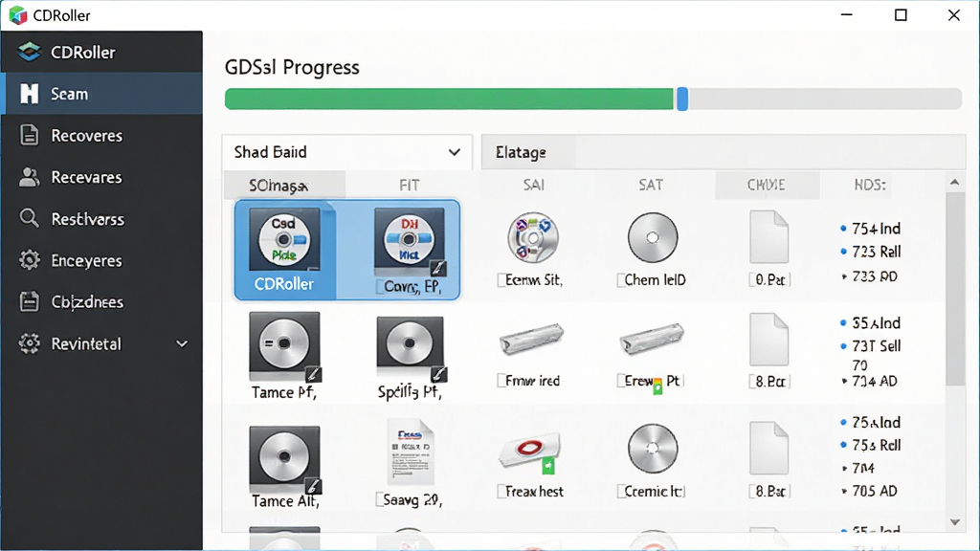Viewport: 980px width, 551px height.
Task: Select the SAI column header
Action: point(534,185)
